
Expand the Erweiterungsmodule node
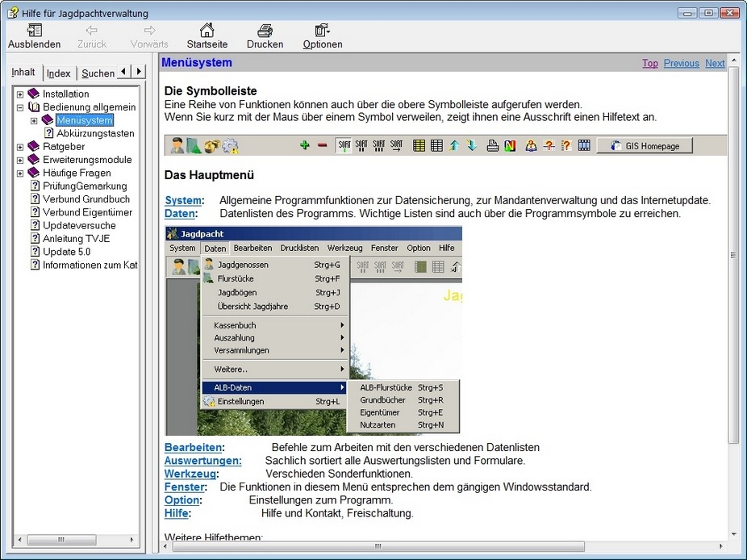pos(20,160)
